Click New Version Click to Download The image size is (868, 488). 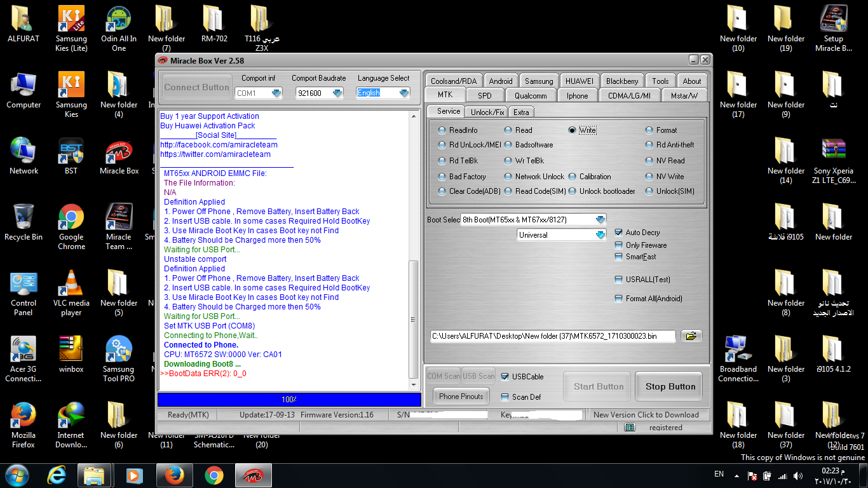tap(646, 415)
